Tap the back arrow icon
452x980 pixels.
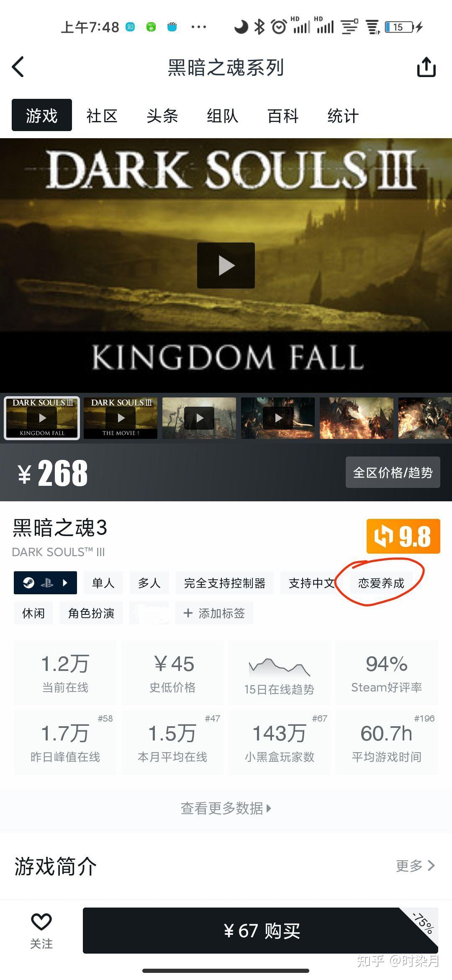(x=18, y=67)
